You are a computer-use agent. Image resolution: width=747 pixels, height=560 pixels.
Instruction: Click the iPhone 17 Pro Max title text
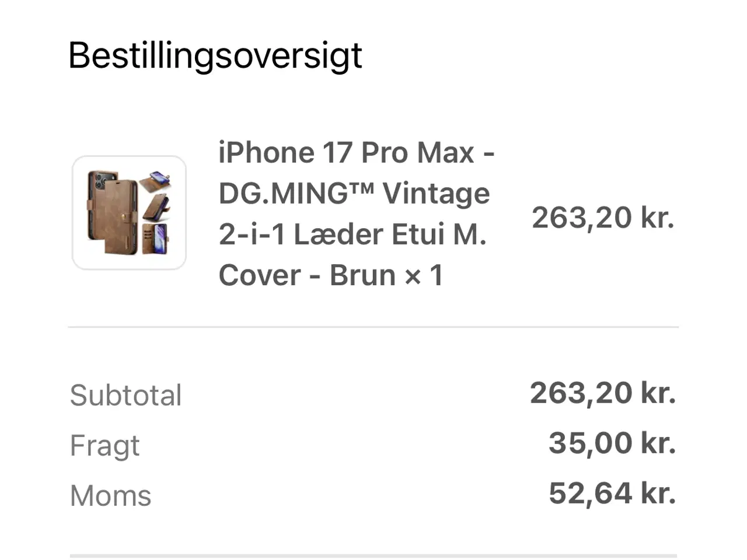347,153
